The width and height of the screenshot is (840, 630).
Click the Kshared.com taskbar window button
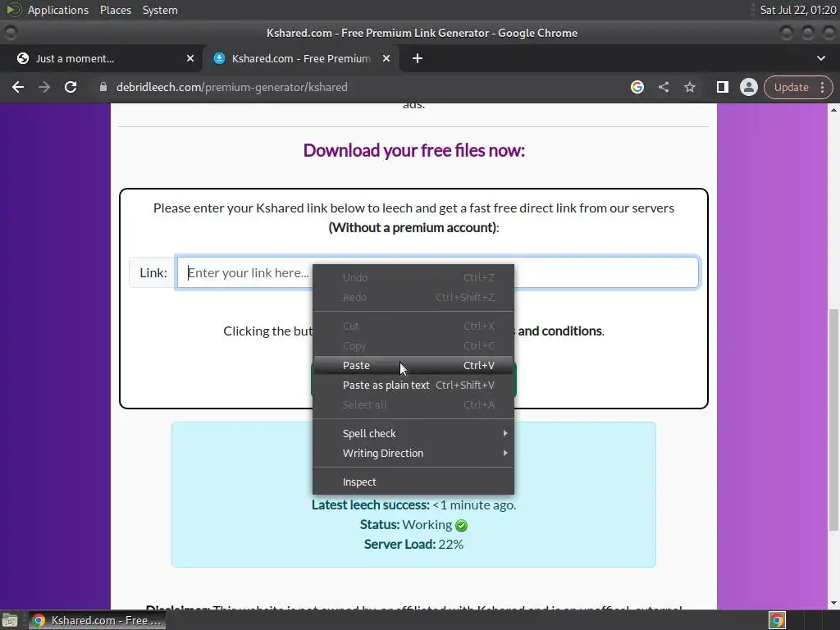[97, 620]
